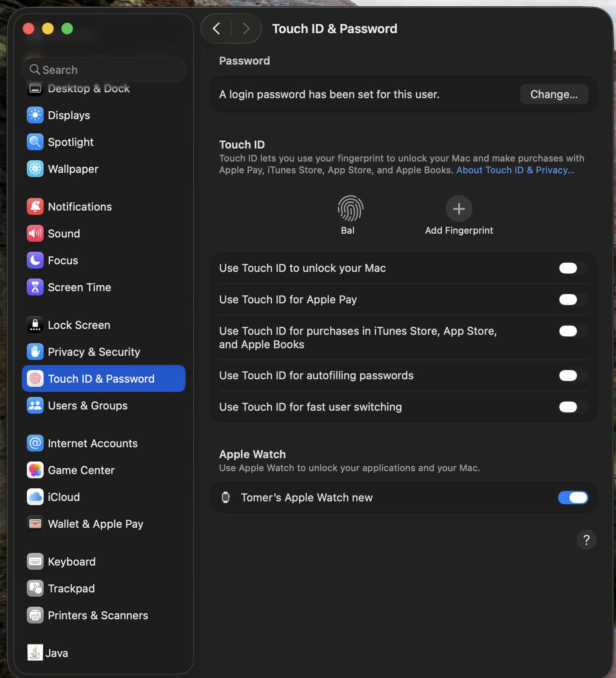Go back using the back chevron

(x=217, y=29)
